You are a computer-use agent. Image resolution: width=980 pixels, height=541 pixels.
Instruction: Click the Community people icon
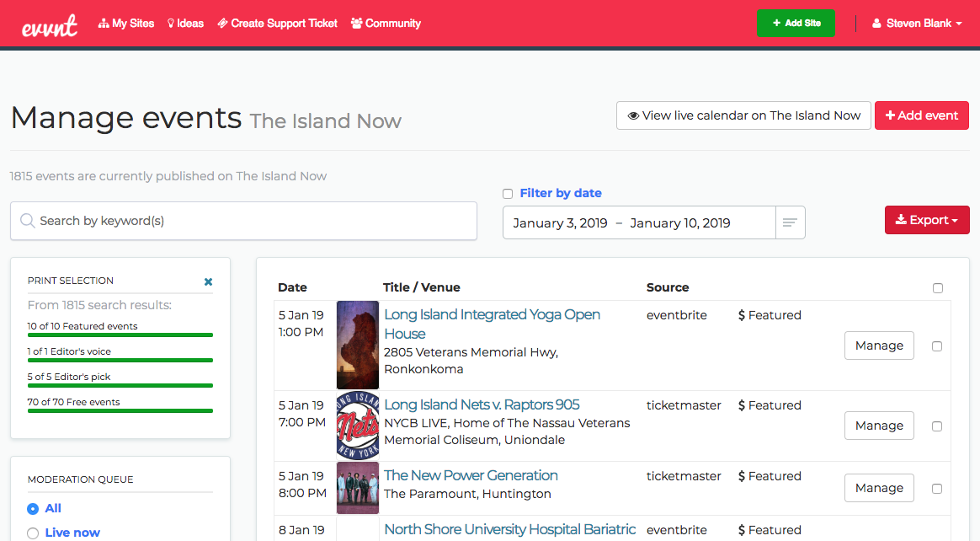click(357, 24)
